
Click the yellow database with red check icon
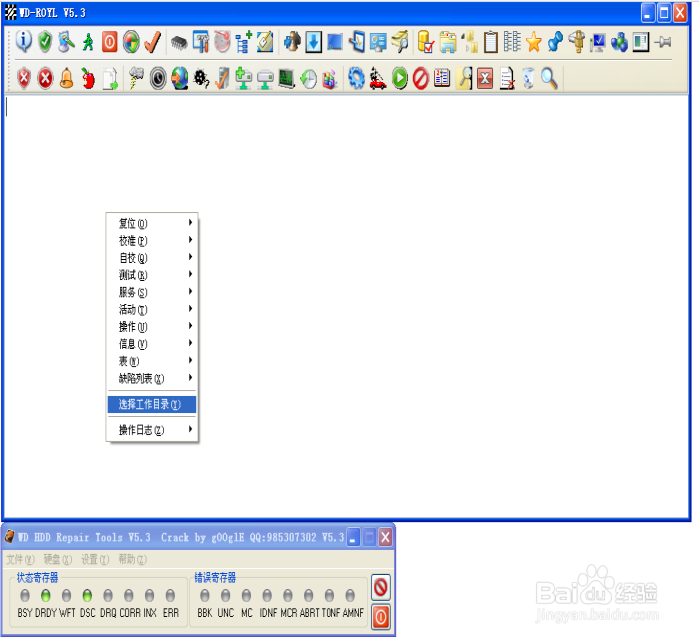(426, 42)
